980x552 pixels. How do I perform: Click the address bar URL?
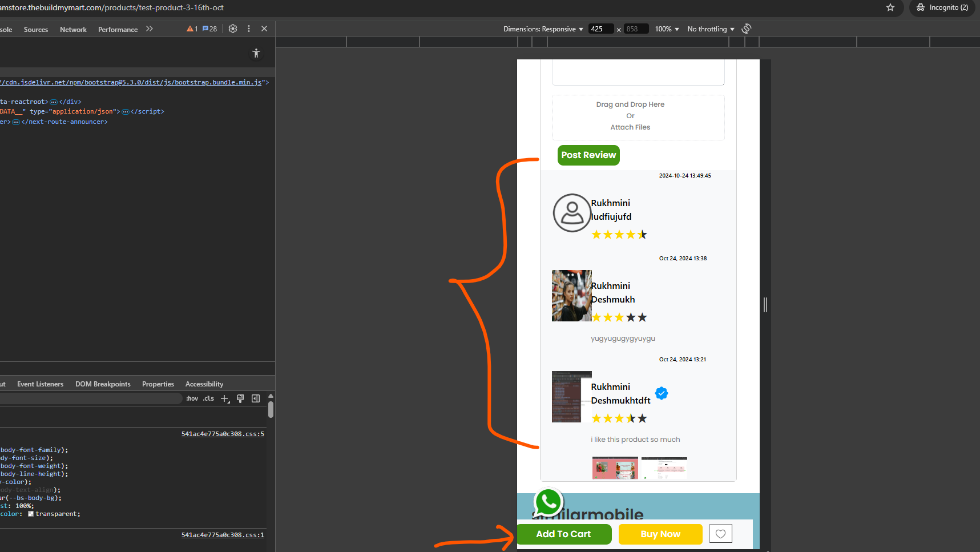pos(112,7)
